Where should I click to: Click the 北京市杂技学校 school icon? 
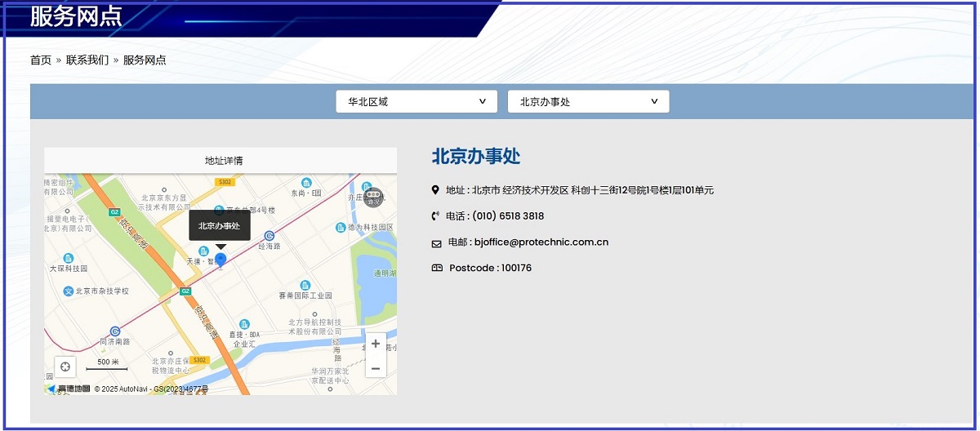[x=69, y=291]
